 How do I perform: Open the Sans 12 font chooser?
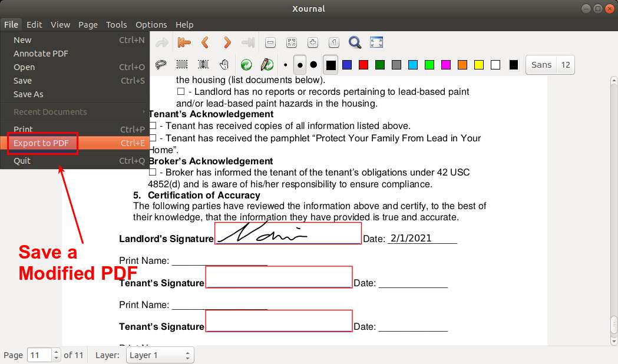click(x=550, y=65)
